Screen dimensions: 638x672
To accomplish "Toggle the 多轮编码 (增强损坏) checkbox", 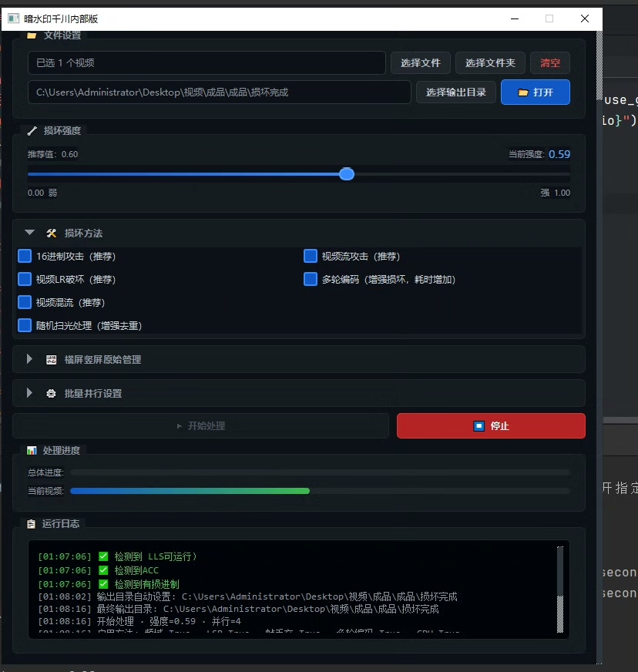I will [311, 280].
